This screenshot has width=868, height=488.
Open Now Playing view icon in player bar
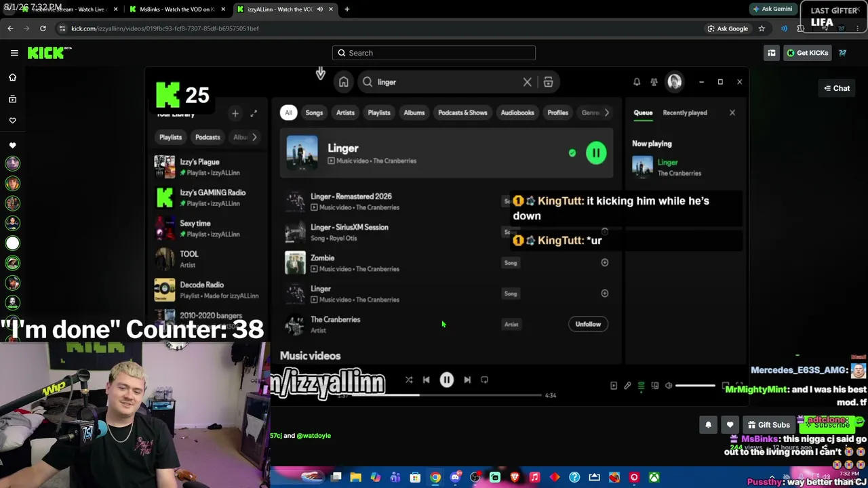[x=614, y=386]
